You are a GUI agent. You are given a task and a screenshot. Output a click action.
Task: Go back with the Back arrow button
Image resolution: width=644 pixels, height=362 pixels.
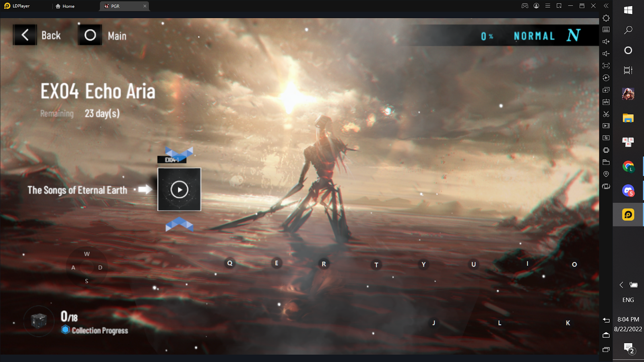pyautogui.click(x=25, y=35)
